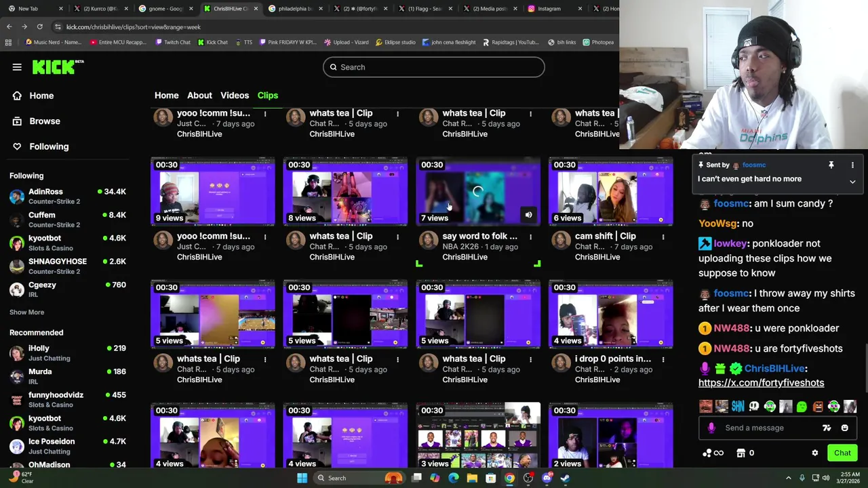Open chat settings gear icon
This screenshot has height=488, width=868.
pos(815,453)
